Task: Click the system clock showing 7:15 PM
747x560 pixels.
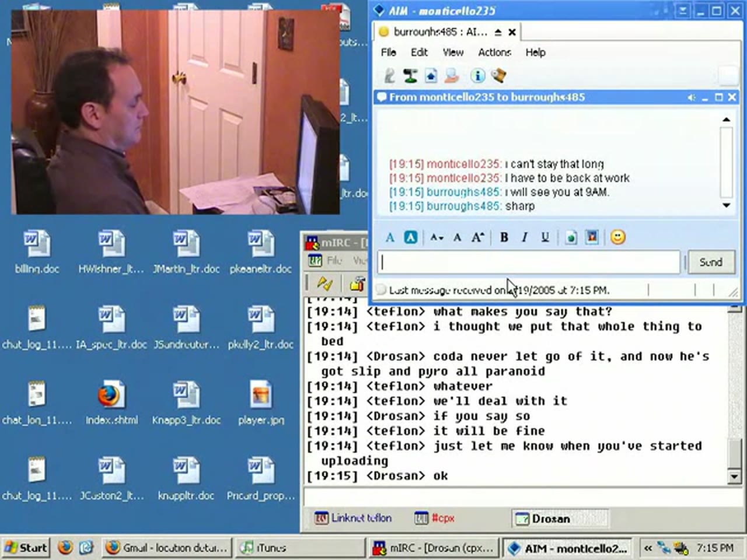Action: point(715,548)
